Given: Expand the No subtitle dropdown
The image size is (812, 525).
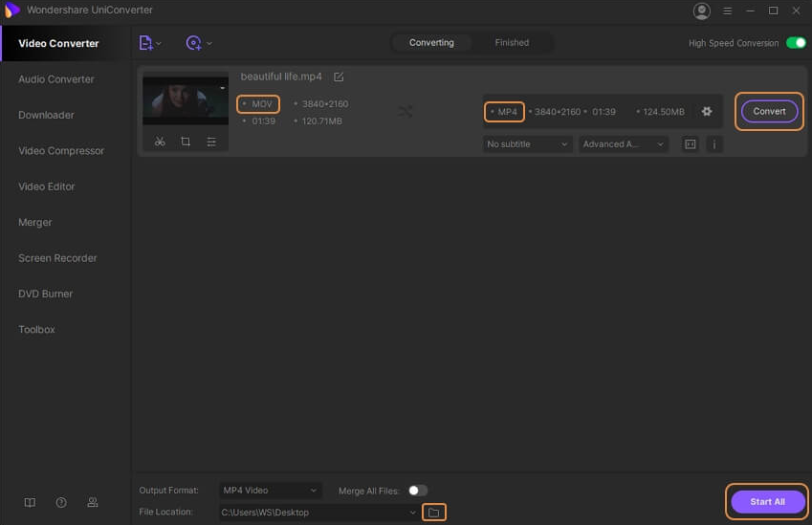Looking at the screenshot, I should [x=526, y=144].
